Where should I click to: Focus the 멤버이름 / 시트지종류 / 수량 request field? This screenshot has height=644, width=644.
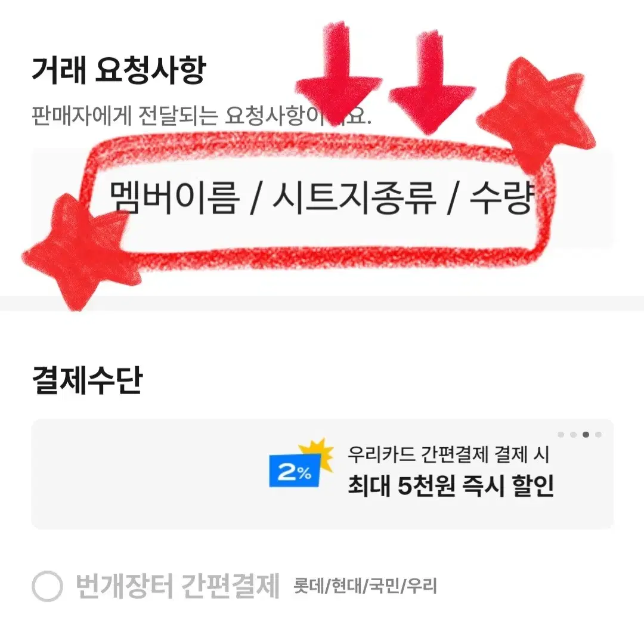point(323,199)
